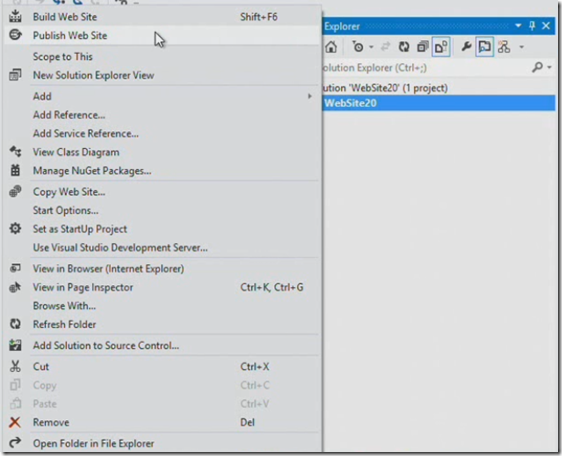Choose View in Browser (Internet Explorer)
The height and width of the screenshot is (456, 562).
[x=161, y=269]
